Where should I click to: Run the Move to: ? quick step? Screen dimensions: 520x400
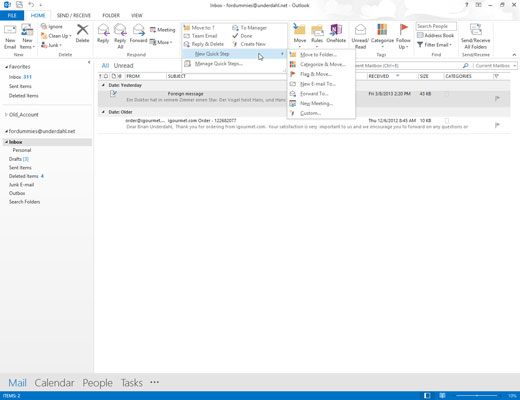[199, 28]
